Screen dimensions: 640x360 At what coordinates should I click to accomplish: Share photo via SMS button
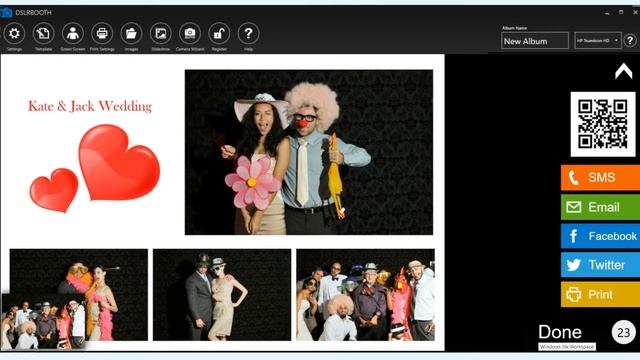click(600, 178)
